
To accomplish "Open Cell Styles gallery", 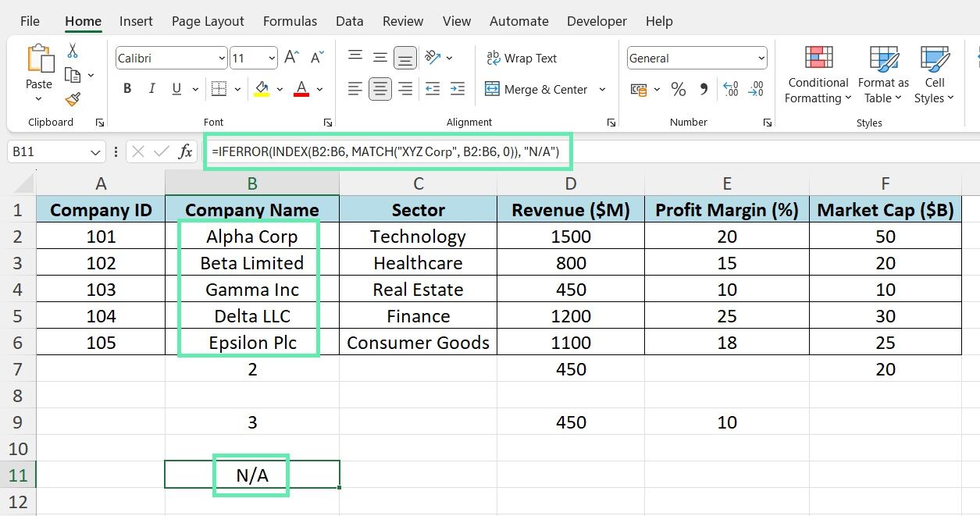I will tap(935, 75).
